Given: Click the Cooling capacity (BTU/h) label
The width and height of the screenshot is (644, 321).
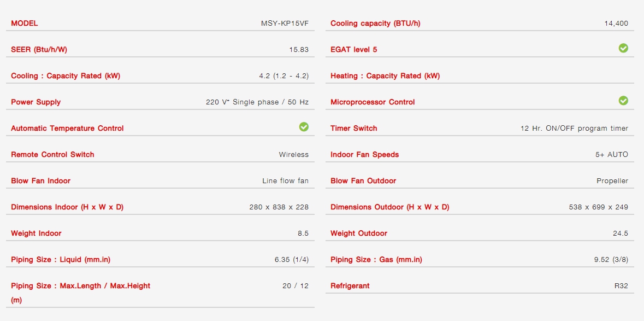Looking at the screenshot, I should [x=375, y=24].
